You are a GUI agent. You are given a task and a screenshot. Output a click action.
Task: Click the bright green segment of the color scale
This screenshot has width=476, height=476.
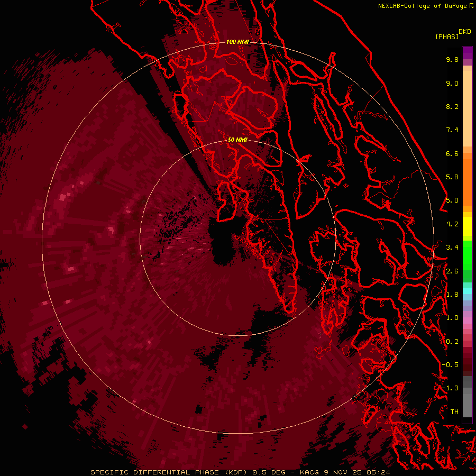click(x=467, y=255)
